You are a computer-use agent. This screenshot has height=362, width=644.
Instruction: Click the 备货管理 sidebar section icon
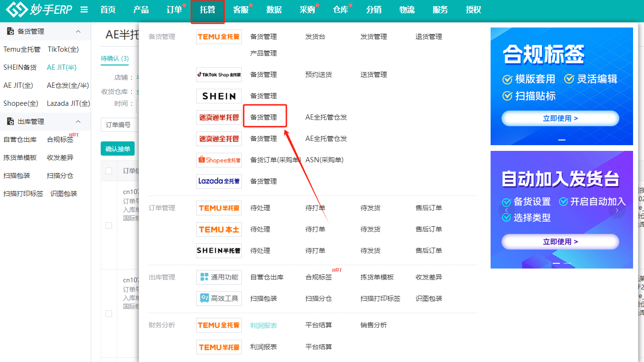click(10, 31)
